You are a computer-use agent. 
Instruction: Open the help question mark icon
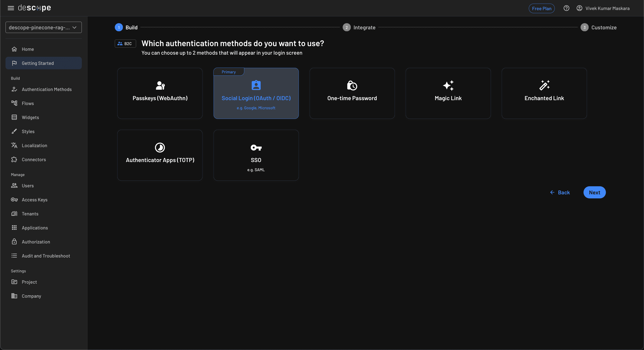pyautogui.click(x=566, y=8)
